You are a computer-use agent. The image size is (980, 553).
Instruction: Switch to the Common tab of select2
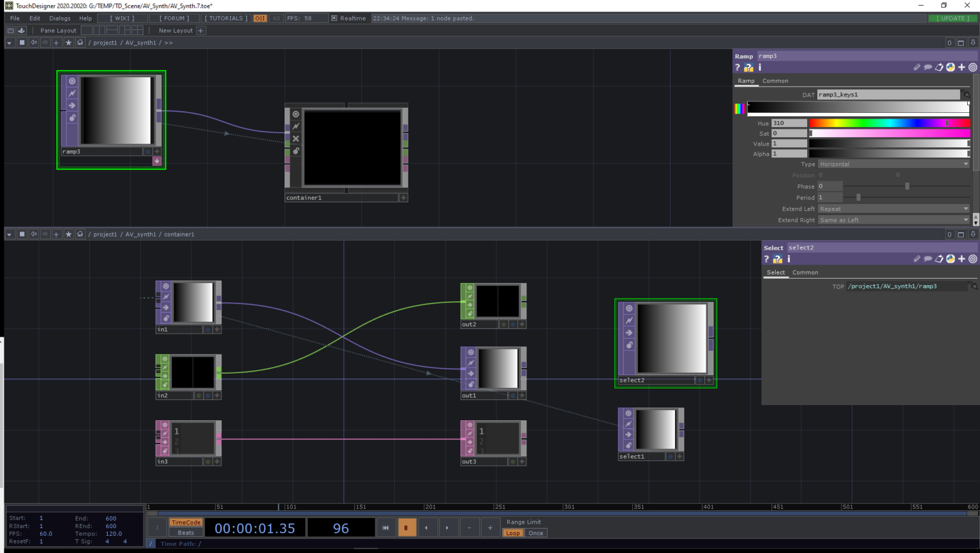(x=805, y=272)
